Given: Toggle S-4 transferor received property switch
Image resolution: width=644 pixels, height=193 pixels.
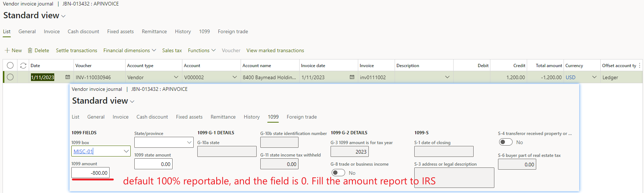Looking at the screenshot, I should click(x=506, y=142).
